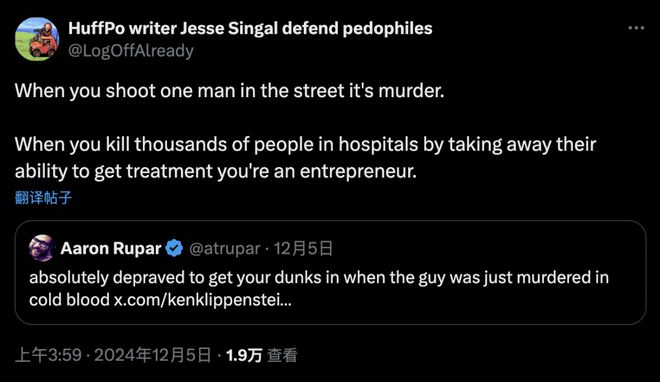660x382 pixels.
Task: Visit the @LogOffAlready handle
Action: [x=131, y=50]
